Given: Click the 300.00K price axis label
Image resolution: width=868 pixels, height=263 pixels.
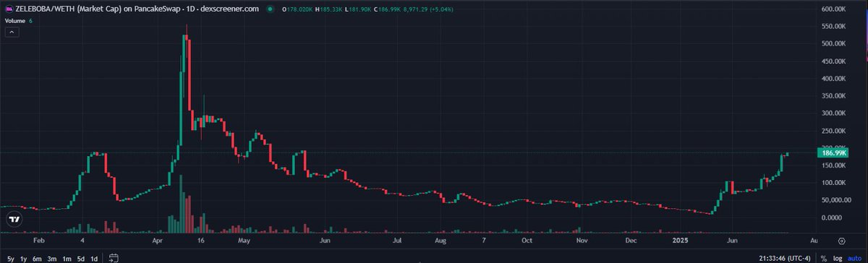Looking at the screenshot, I should point(834,113).
